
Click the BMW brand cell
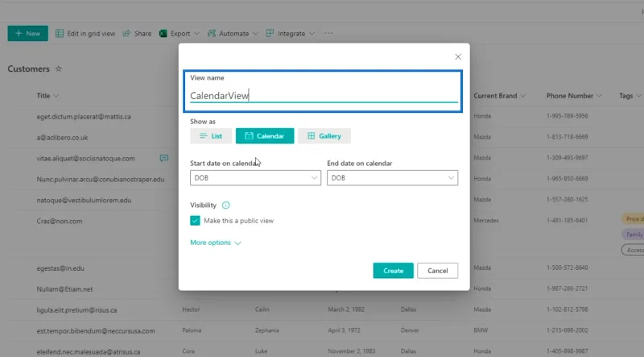point(481,330)
